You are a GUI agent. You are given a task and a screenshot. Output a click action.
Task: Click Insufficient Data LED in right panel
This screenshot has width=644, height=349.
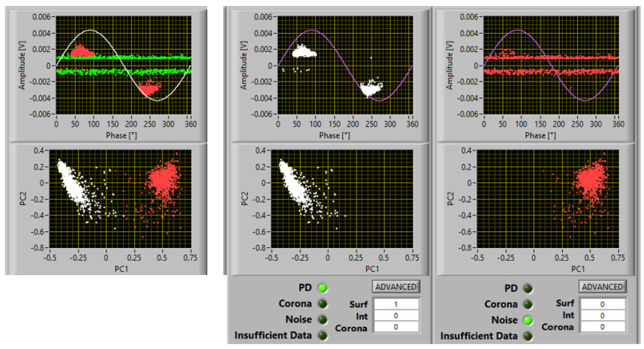pyautogui.click(x=528, y=336)
